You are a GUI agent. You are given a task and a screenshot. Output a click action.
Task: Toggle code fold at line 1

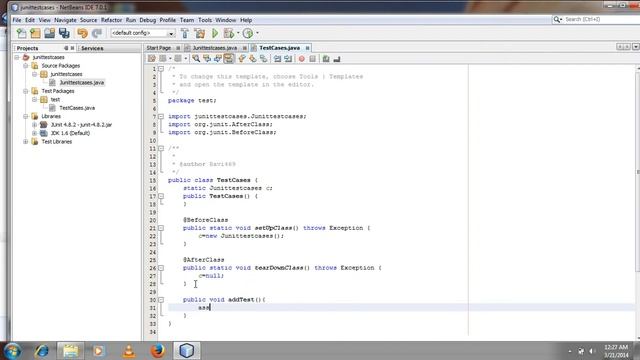(x=161, y=69)
